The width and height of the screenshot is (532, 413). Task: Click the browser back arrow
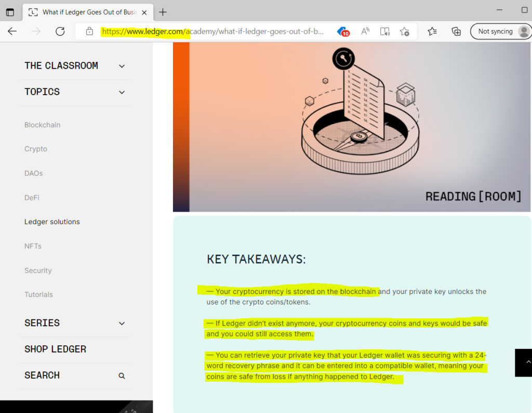point(12,31)
